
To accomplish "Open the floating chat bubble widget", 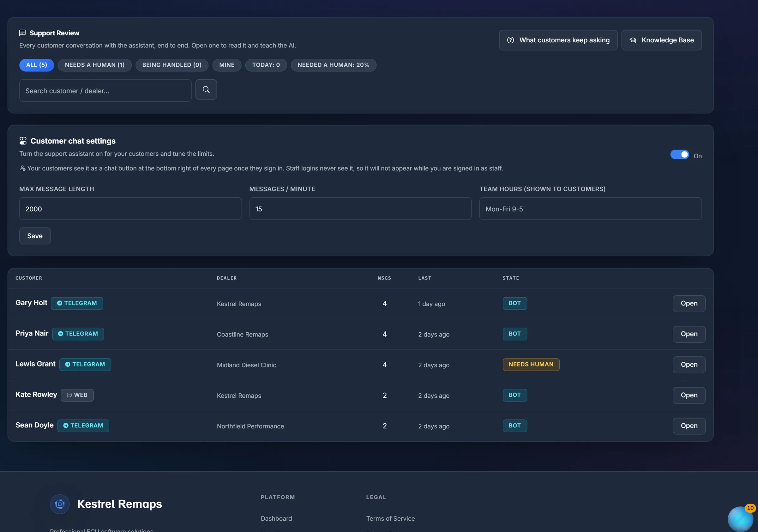I will click(741, 519).
